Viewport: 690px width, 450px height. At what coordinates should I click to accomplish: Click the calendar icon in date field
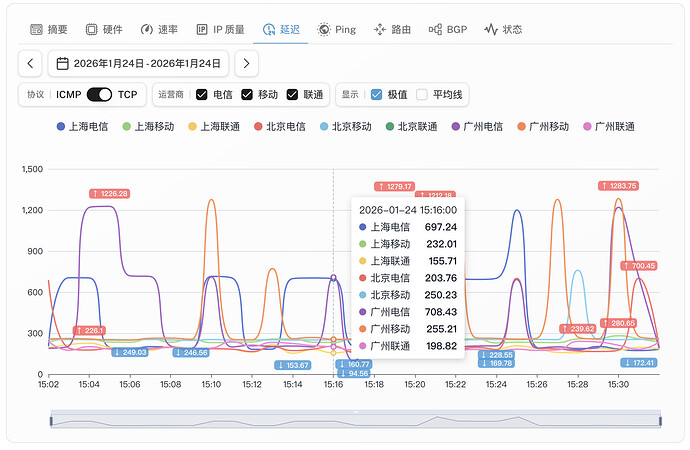(62, 63)
